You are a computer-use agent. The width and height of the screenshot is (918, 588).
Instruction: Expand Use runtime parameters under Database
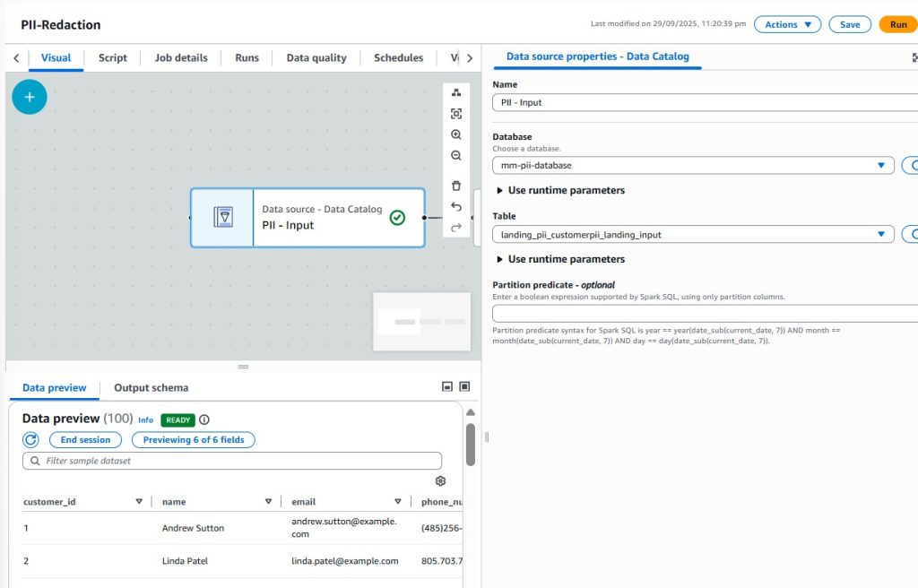coord(560,190)
